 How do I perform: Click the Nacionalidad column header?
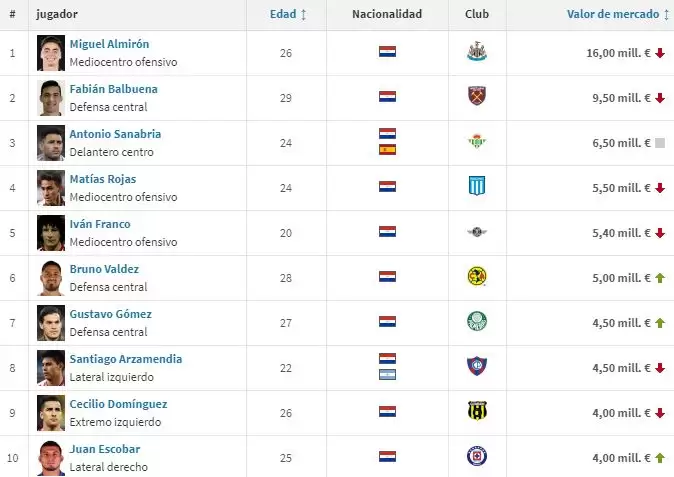(387, 15)
